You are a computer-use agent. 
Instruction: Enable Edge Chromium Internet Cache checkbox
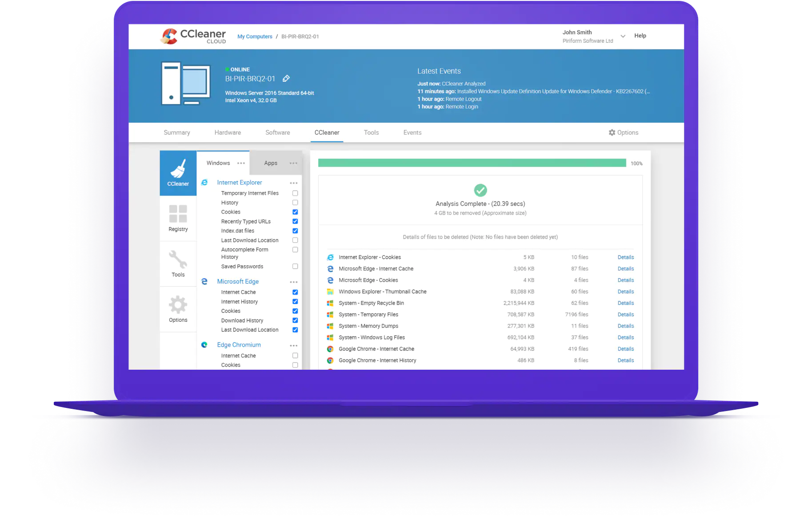(295, 356)
